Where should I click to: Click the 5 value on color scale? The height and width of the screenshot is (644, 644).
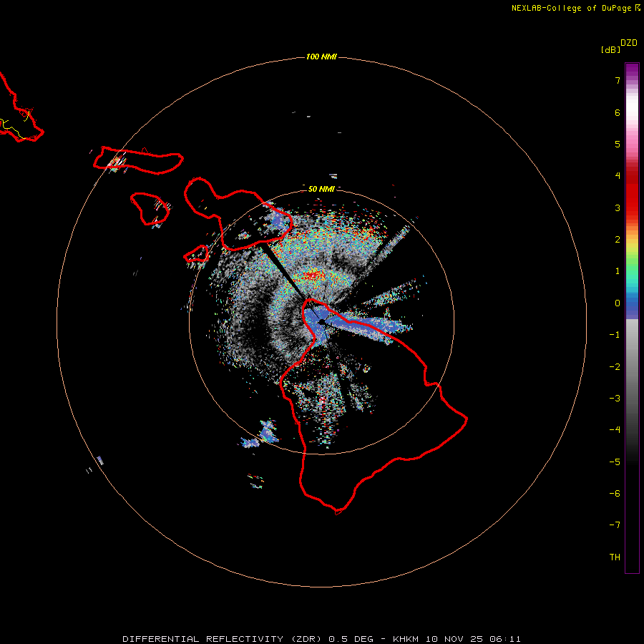point(618,144)
